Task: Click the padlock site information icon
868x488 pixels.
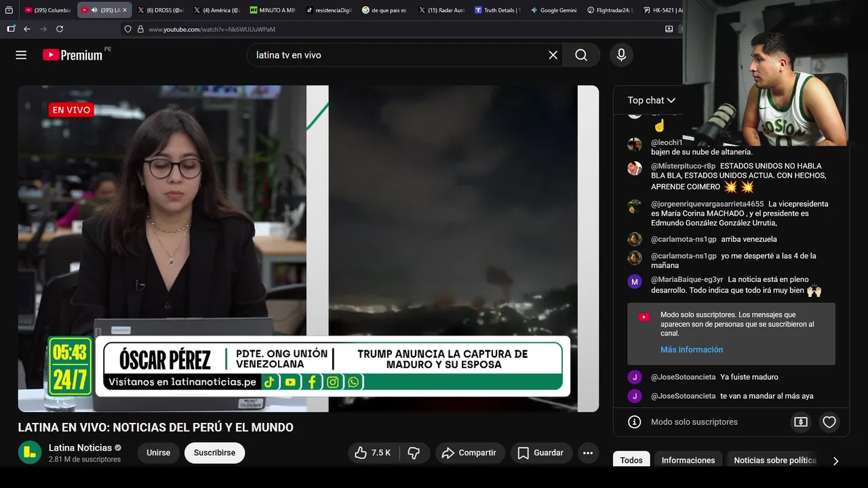Action: click(x=140, y=29)
